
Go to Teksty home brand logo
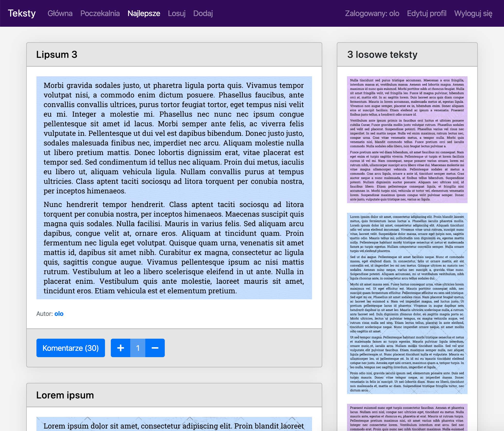point(22,13)
